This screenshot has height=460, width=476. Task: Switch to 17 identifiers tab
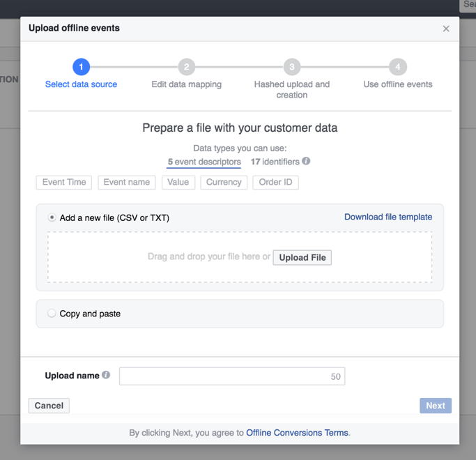coord(275,162)
